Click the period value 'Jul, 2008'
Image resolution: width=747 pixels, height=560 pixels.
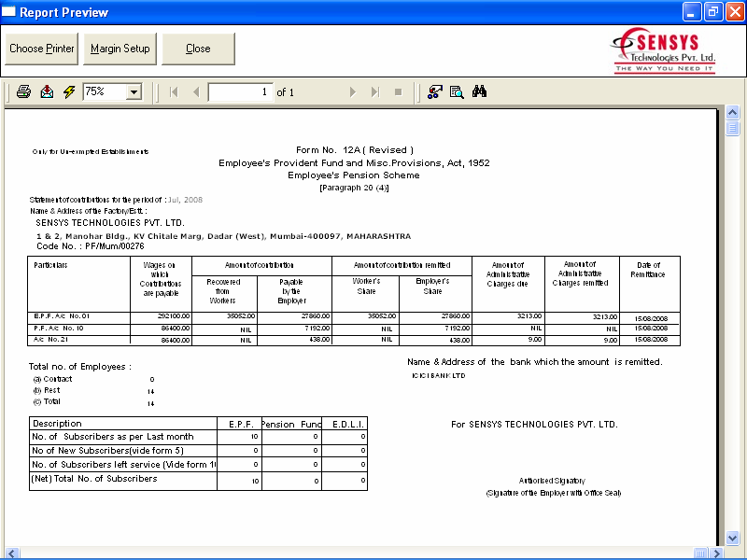[x=185, y=200]
